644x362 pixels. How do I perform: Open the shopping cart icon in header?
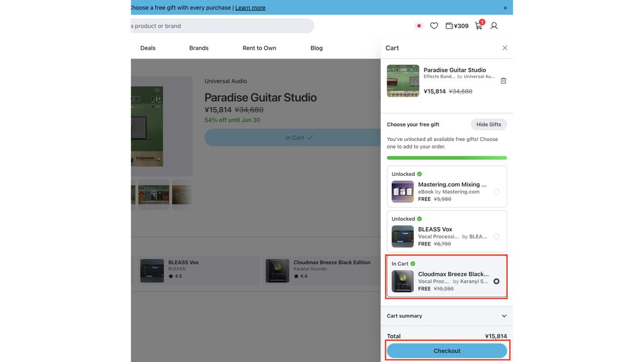pyautogui.click(x=479, y=25)
